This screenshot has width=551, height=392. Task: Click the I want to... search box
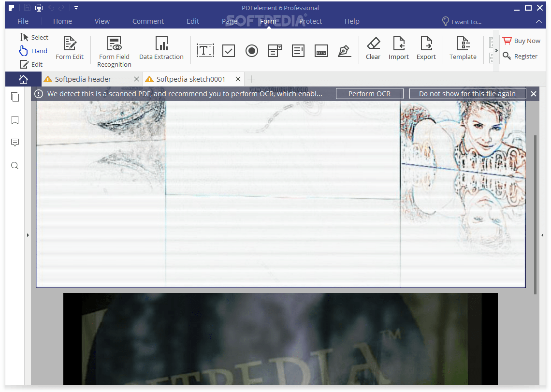click(462, 21)
